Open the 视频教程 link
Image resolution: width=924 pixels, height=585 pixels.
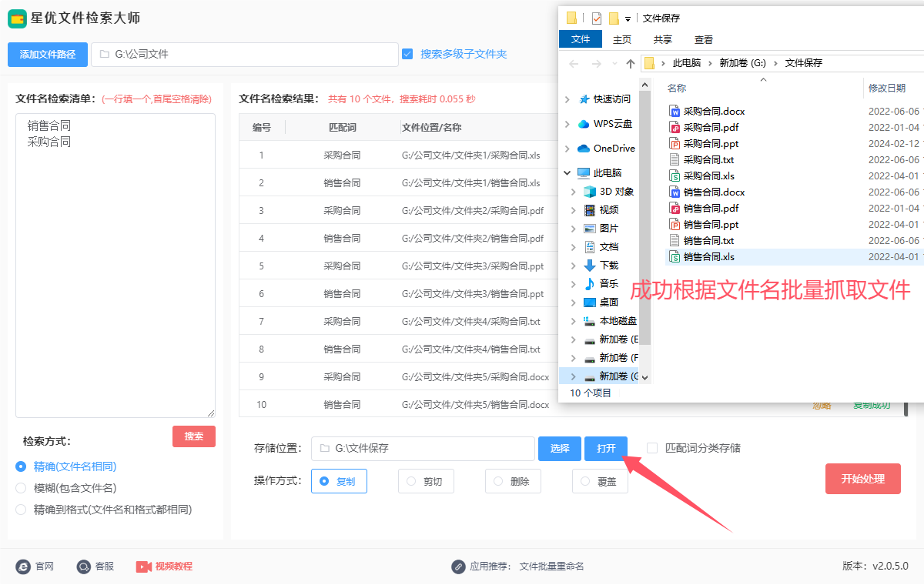pyautogui.click(x=173, y=567)
